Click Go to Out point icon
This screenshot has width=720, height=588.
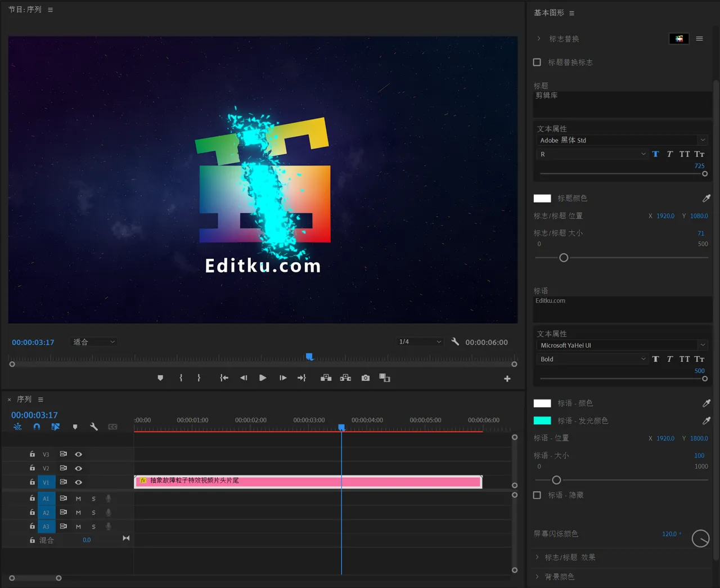click(302, 378)
